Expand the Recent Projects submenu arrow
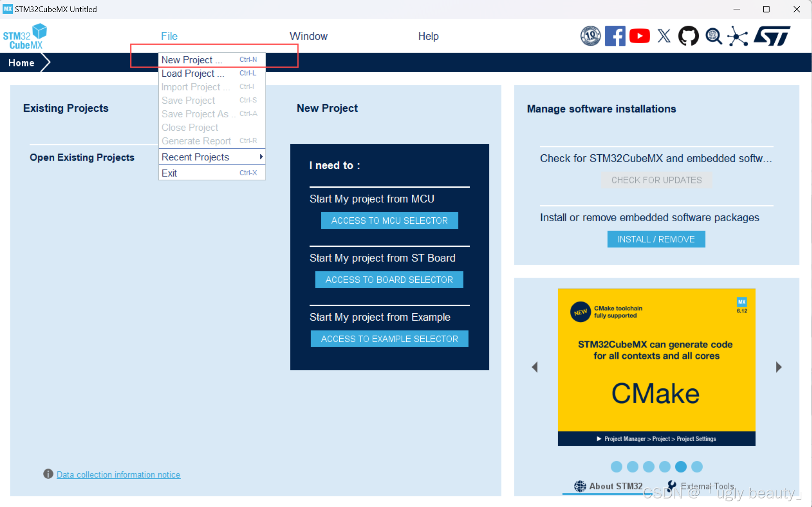 click(x=261, y=157)
